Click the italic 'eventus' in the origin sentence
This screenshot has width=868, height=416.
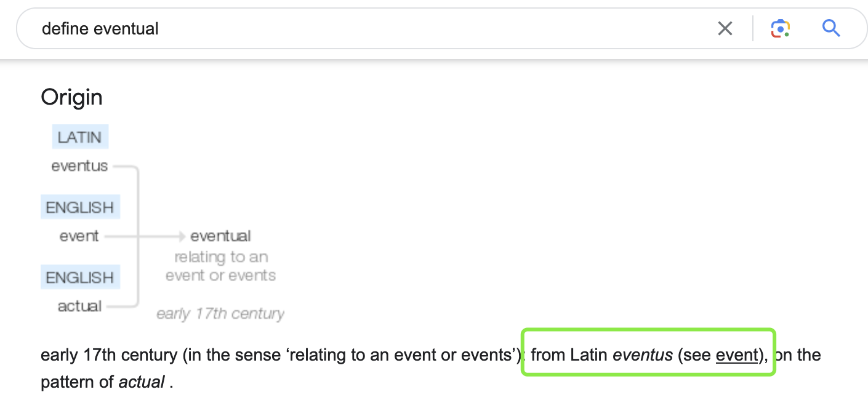pos(643,355)
